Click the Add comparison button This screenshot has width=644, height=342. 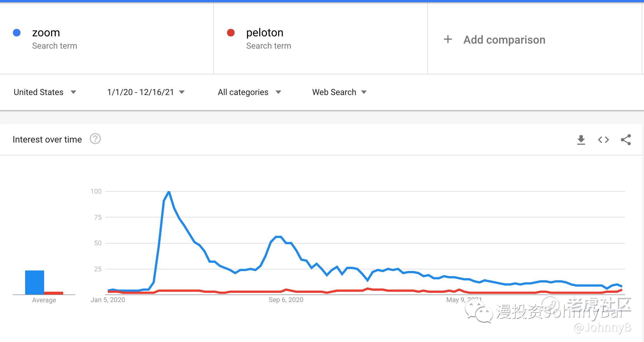504,40
